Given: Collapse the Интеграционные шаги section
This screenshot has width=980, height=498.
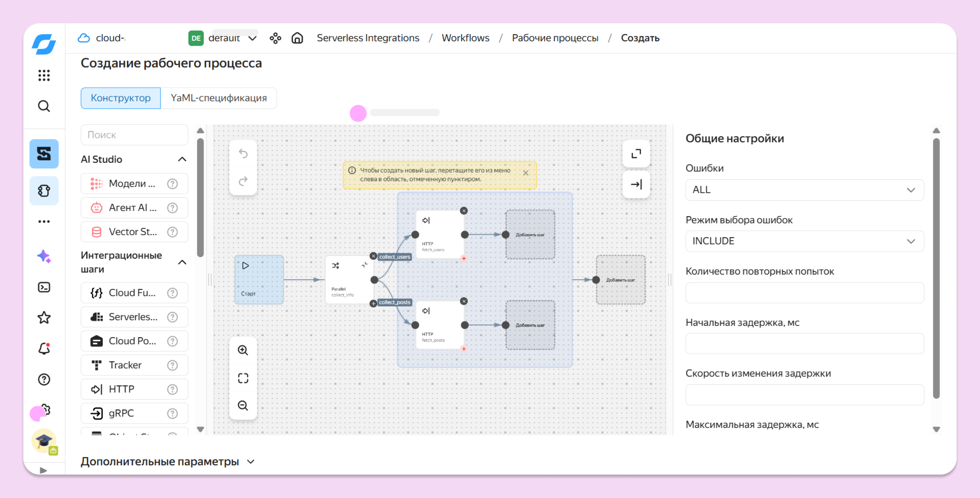Looking at the screenshot, I should (182, 262).
